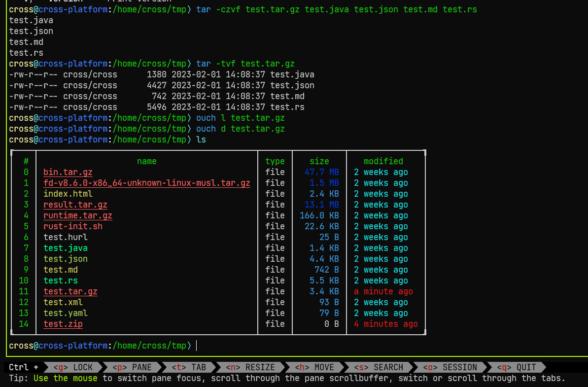
Task: Click the 'ouch d test.tar.gz' command
Action: [241, 129]
